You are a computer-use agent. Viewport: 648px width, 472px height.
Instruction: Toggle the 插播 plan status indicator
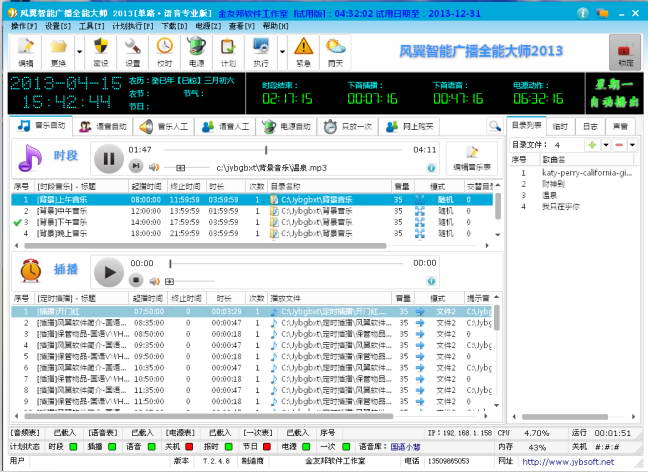coord(112,446)
